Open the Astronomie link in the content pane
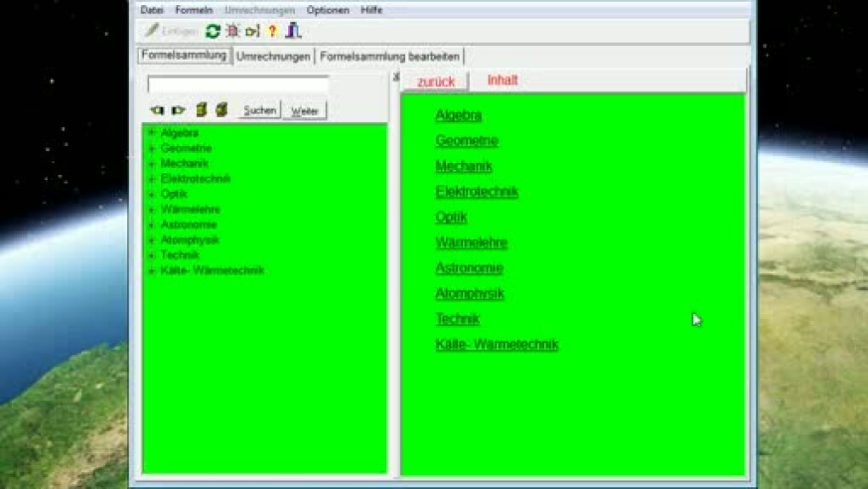The image size is (868, 489). pyautogui.click(x=469, y=268)
